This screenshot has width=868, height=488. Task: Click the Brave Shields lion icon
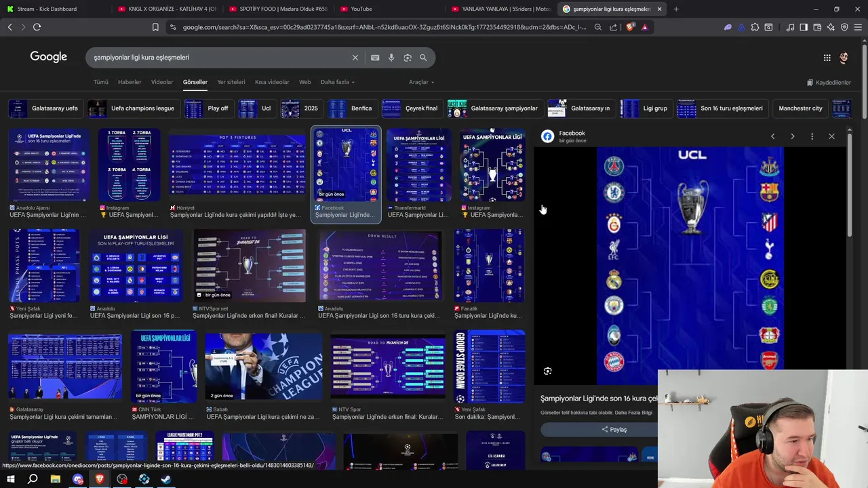coord(631,27)
